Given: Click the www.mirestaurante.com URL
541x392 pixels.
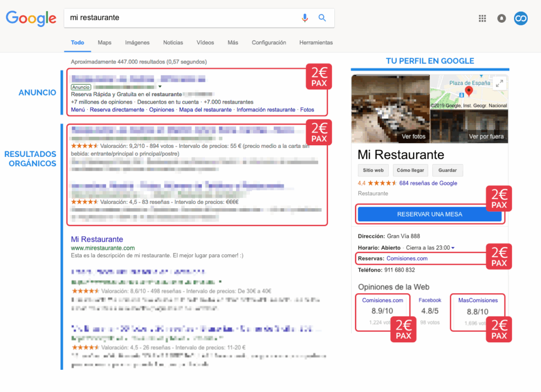Looking at the screenshot, I should (103, 248).
